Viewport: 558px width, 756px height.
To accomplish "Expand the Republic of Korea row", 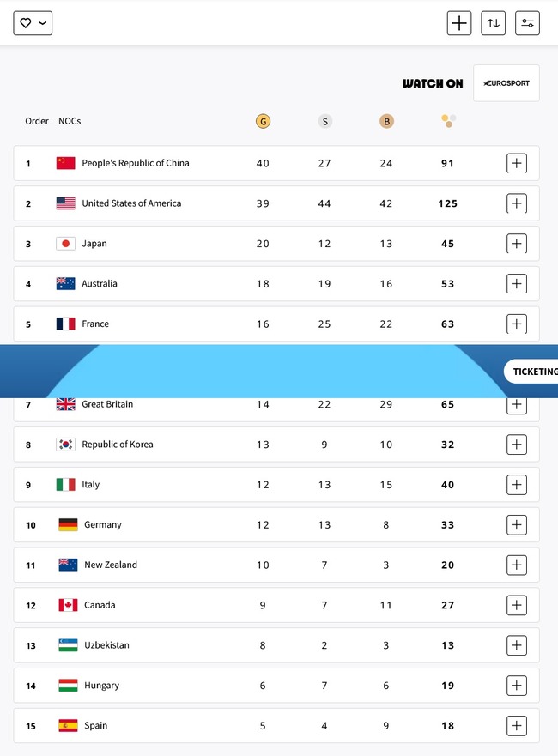I will 516,445.
